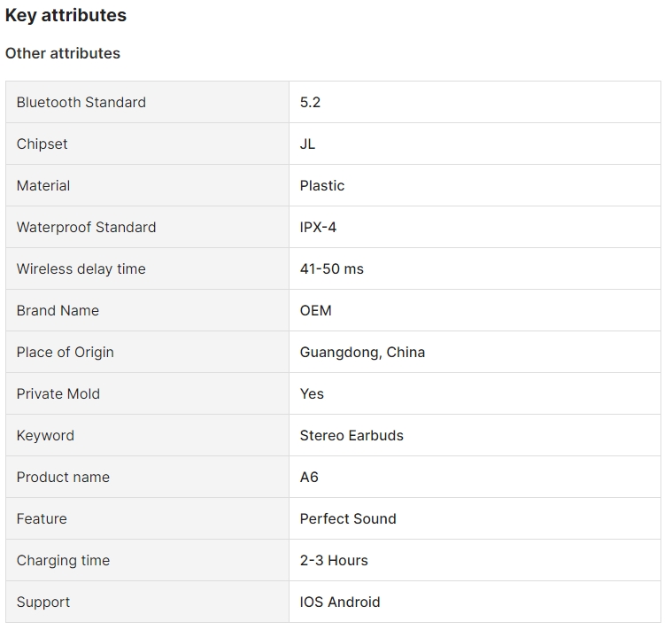Select the Guangdong, China origin value
Screen dimensions: 672x630
pyautogui.click(x=362, y=352)
